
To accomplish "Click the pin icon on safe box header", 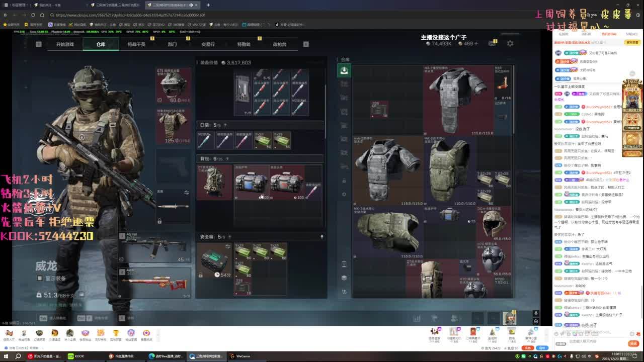I will pyautogui.click(x=322, y=236).
